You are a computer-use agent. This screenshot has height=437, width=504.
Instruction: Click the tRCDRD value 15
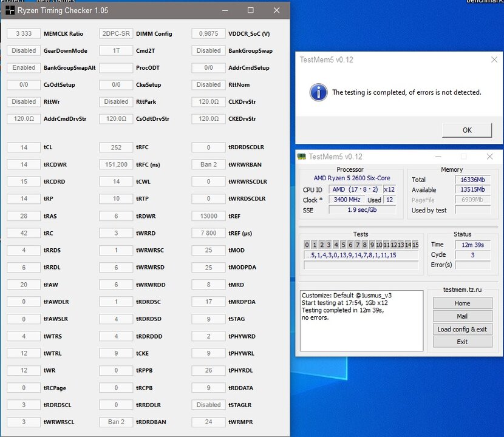(x=24, y=181)
